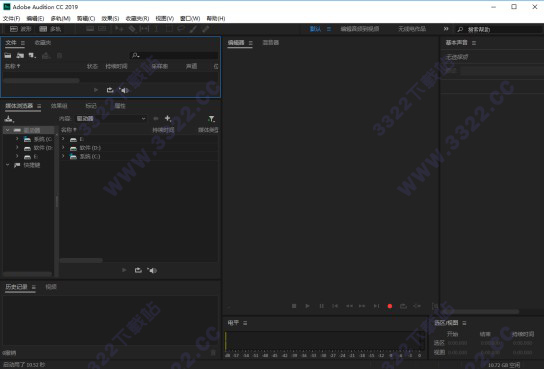Expand more workspaces double-arrow
The height and width of the screenshot is (369, 544).
[446, 29]
